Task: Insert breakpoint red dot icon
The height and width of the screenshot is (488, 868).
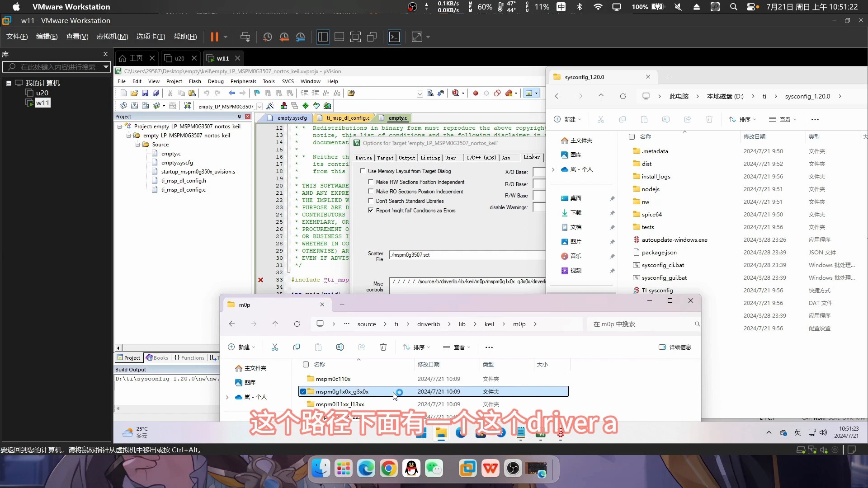Action: tap(476, 93)
